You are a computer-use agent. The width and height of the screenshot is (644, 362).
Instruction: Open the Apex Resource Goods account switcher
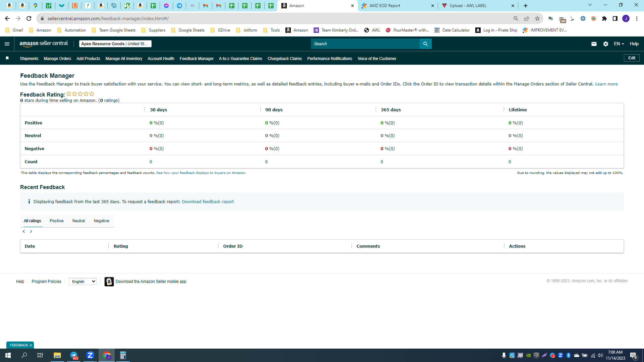coord(115,44)
